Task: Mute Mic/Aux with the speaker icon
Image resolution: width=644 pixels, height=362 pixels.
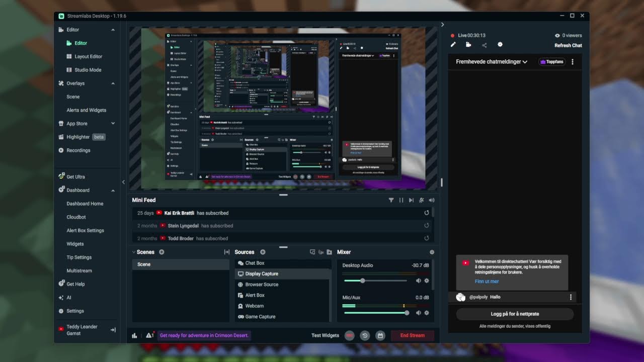Action: coord(418,313)
